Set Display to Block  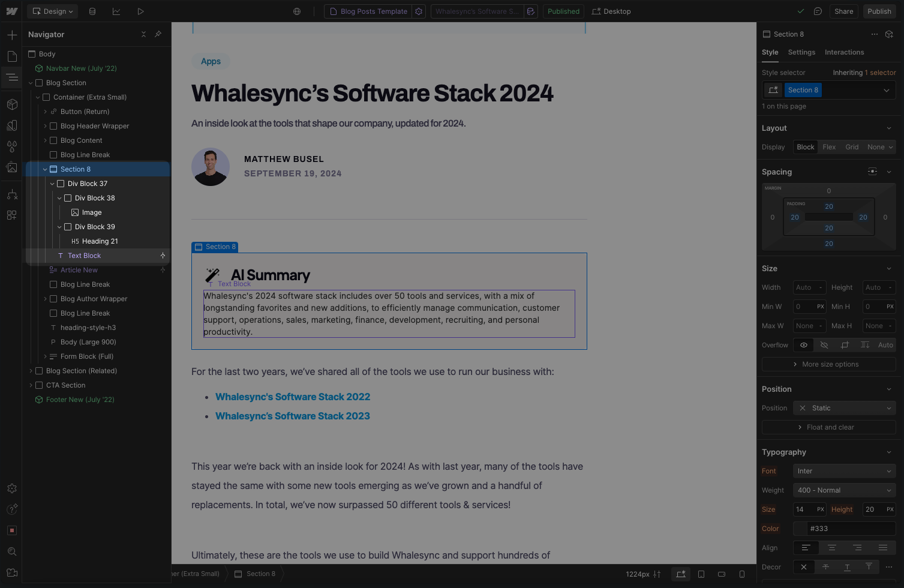[806, 147]
